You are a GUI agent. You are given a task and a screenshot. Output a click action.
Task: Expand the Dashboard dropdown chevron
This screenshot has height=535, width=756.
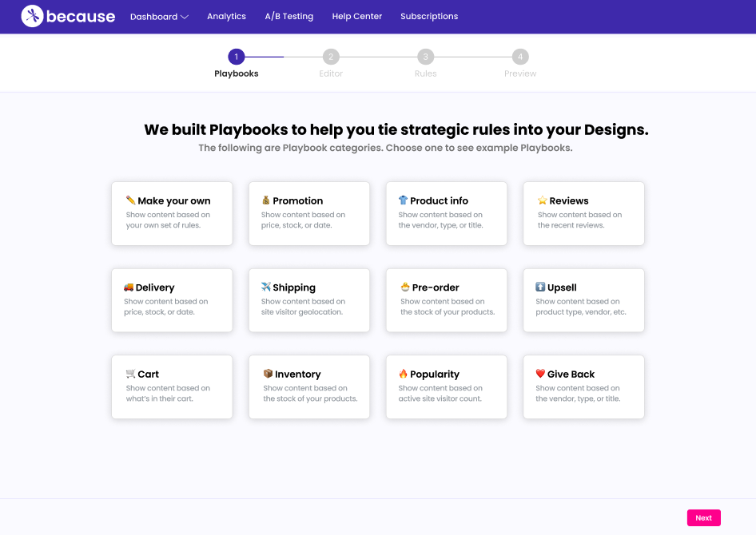coord(184,17)
